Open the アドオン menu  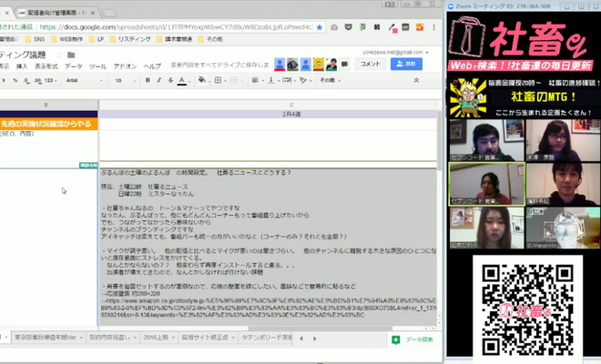[x=125, y=66]
